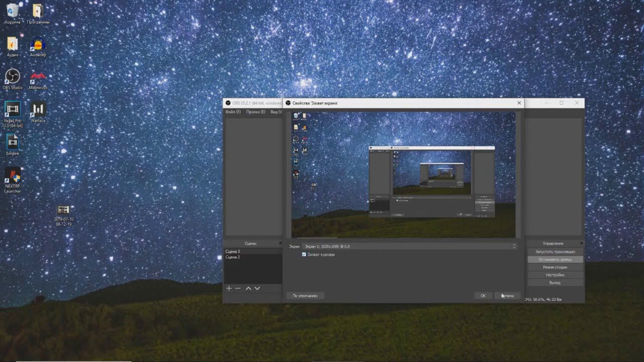The height and width of the screenshot is (362, 644).
Task: Confirm properties with the OK button
Action: [483, 296]
